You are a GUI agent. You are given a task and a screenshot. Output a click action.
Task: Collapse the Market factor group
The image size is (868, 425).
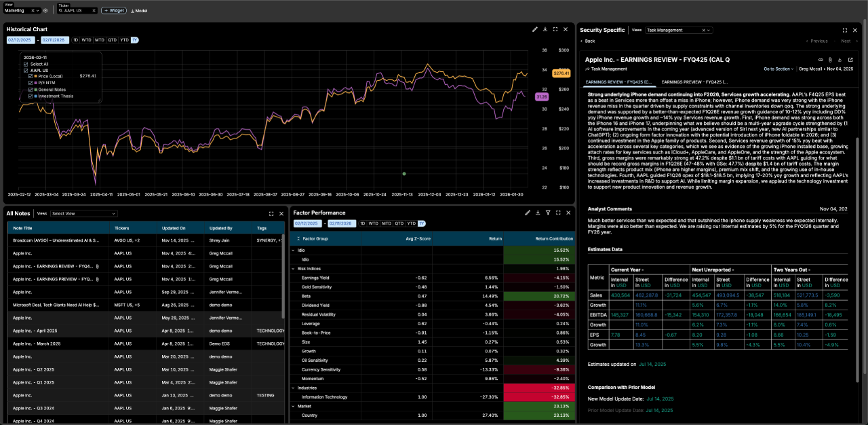pos(294,406)
